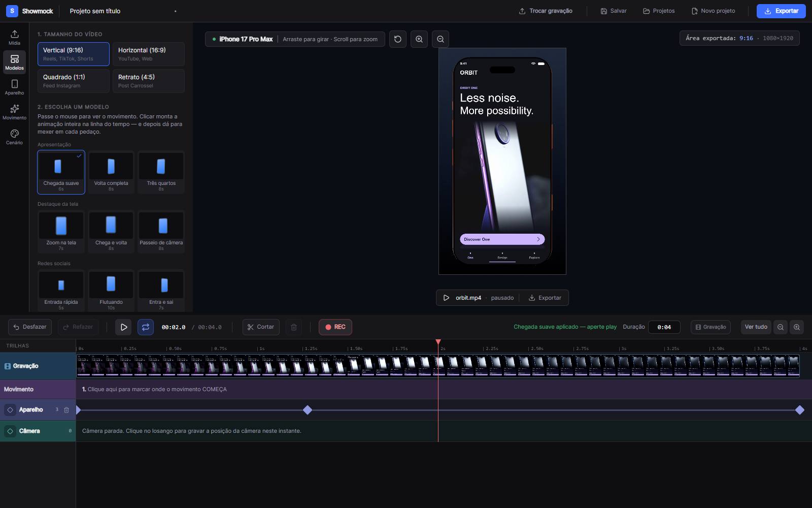Play the timeline animation

click(x=124, y=327)
